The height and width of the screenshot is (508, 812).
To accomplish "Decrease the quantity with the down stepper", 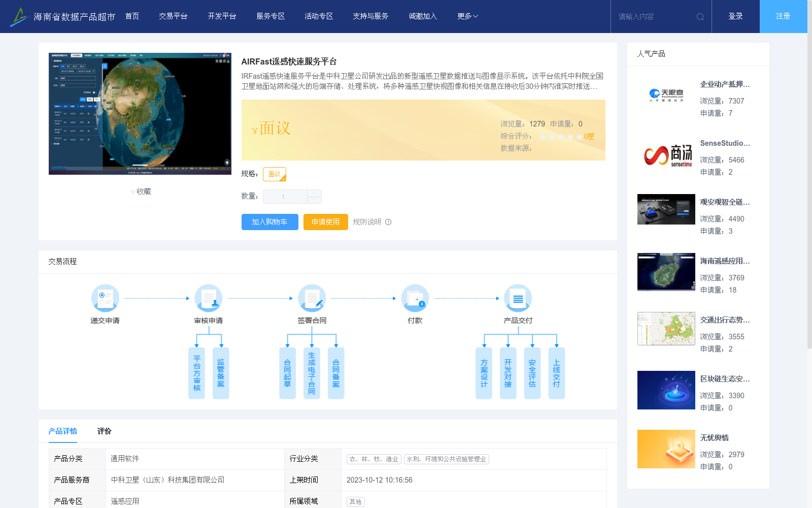I will [x=314, y=200].
